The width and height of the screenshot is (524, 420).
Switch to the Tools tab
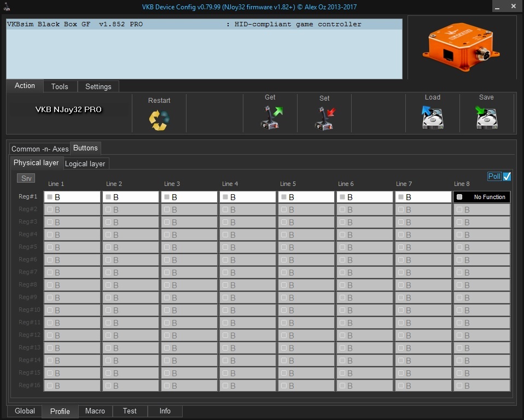pos(60,86)
